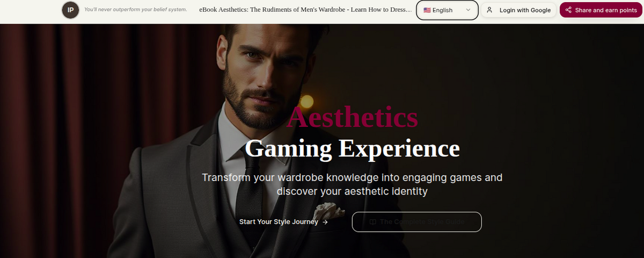644x258 pixels.
Task: Log in with Google
Action: [518, 10]
